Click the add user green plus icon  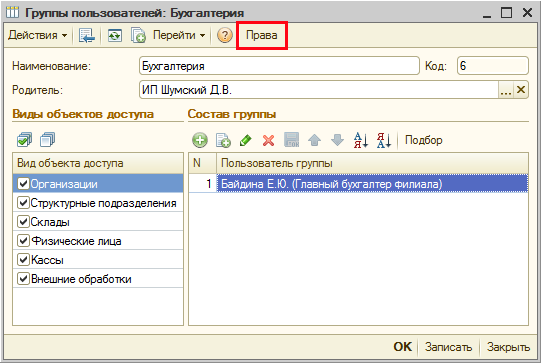tap(200, 140)
